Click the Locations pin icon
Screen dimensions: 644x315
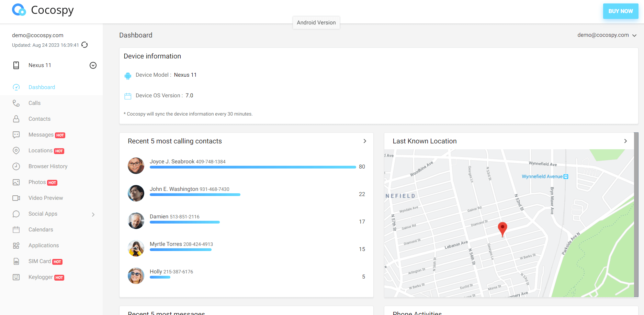pos(16,151)
